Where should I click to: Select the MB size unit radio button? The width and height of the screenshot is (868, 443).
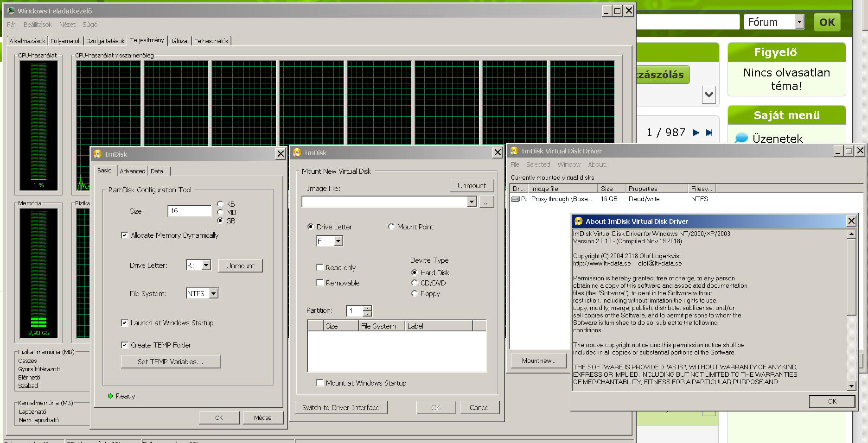coord(220,212)
